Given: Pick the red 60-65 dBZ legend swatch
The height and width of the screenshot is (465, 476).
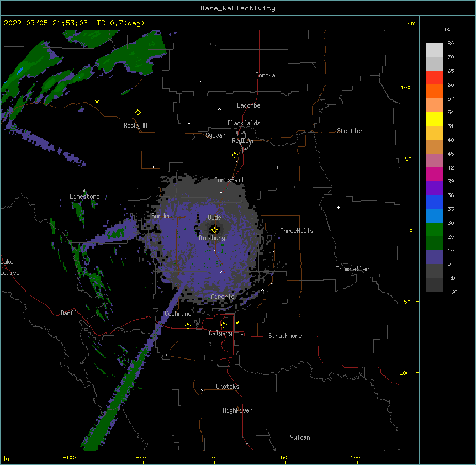Looking at the screenshot, I should point(434,78).
